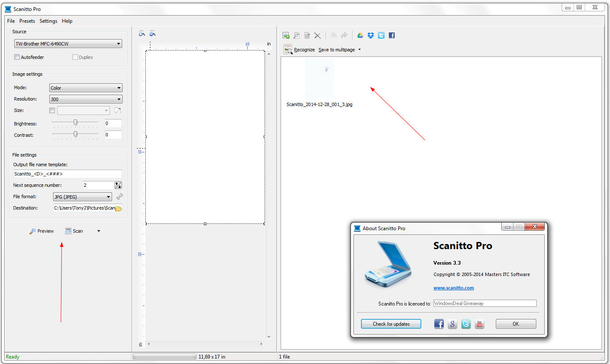Click preview vertical scrollbar down arrow
This screenshot has height=364, width=610.
269,337
